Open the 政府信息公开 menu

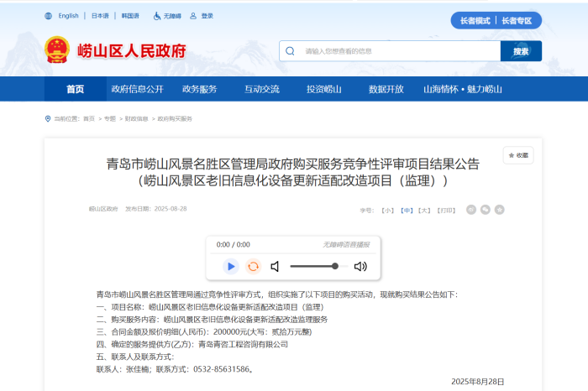[137, 89]
